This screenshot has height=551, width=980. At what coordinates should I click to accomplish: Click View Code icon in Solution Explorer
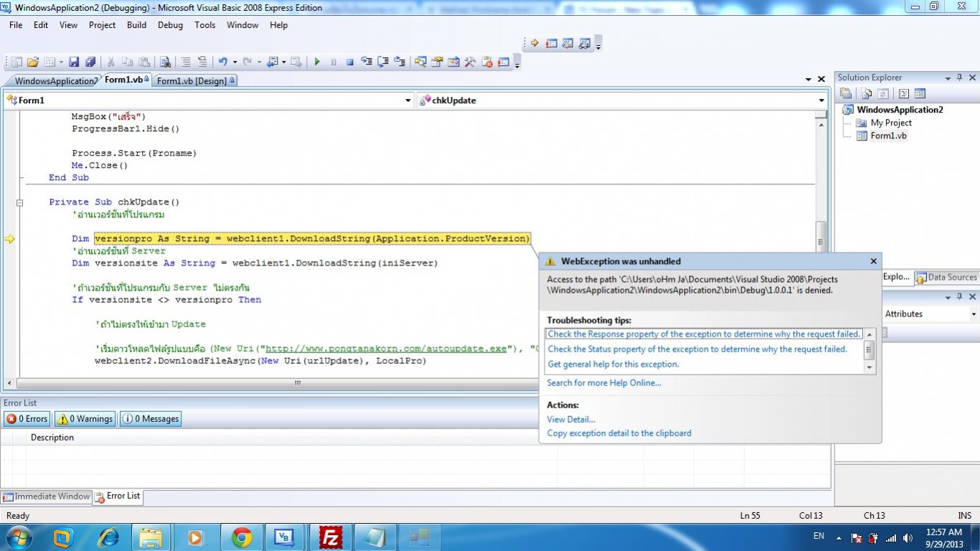point(904,93)
